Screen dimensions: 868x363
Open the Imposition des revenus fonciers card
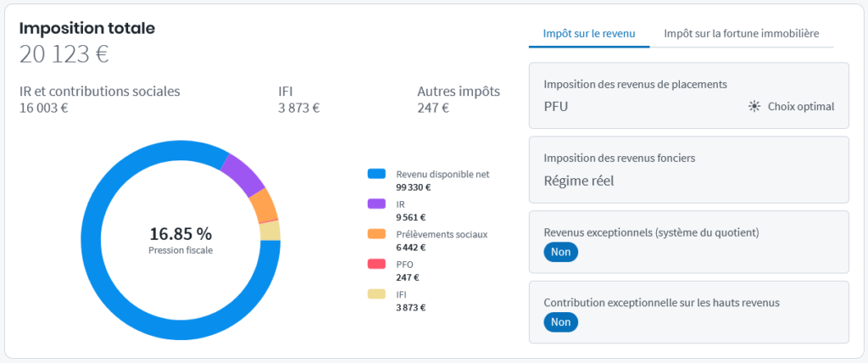tap(688, 169)
